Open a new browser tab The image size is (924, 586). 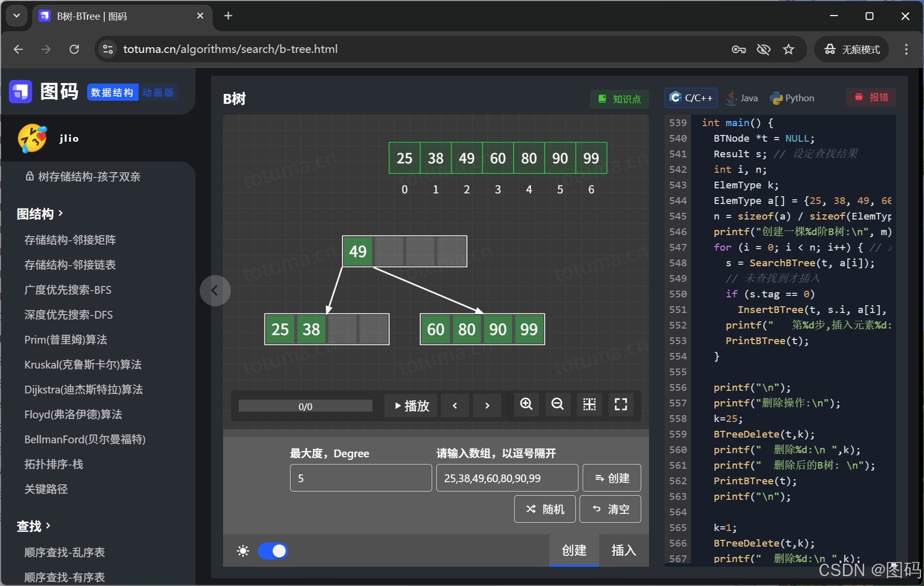[228, 16]
